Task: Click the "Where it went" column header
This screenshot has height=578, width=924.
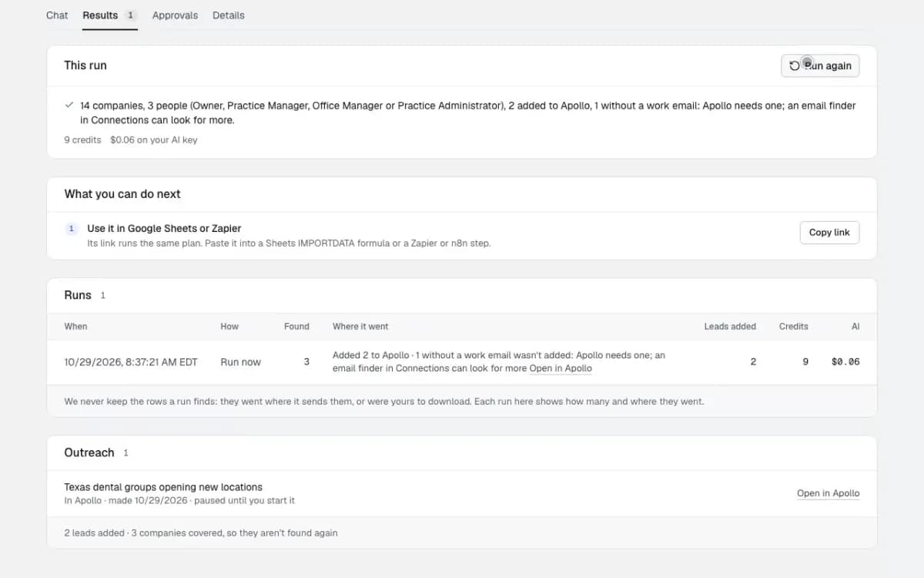Action: tap(360, 327)
